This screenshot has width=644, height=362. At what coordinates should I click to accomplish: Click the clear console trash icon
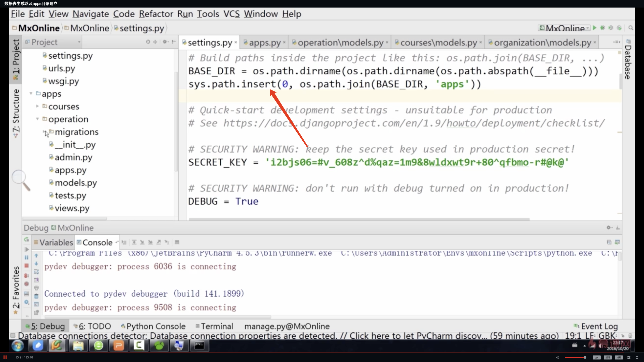point(36,296)
